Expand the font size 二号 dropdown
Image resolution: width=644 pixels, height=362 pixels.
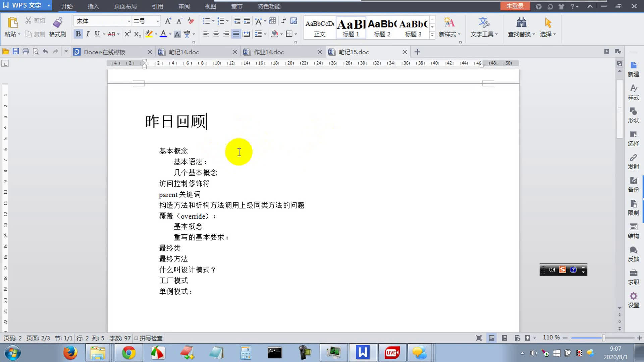point(158,21)
